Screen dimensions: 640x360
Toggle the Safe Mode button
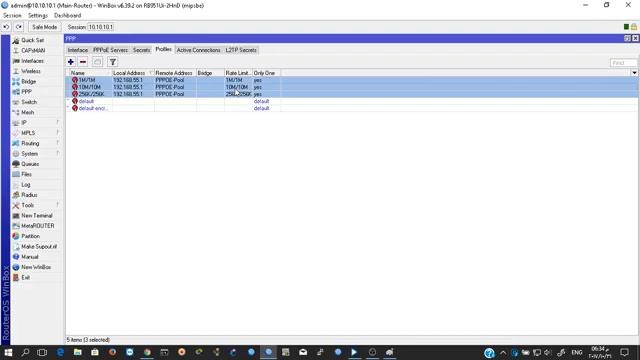pyautogui.click(x=44, y=27)
